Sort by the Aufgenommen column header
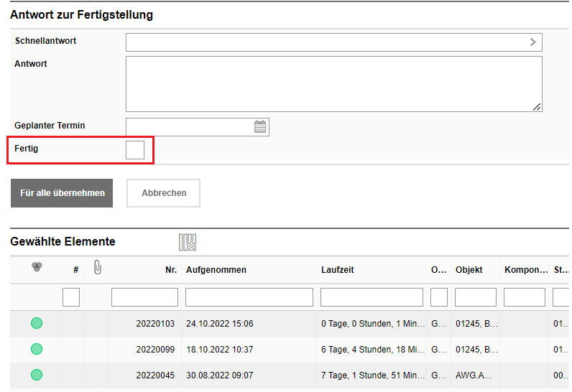The width and height of the screenshot is (572, 392). pyautogui.click(x=216, y=270)
